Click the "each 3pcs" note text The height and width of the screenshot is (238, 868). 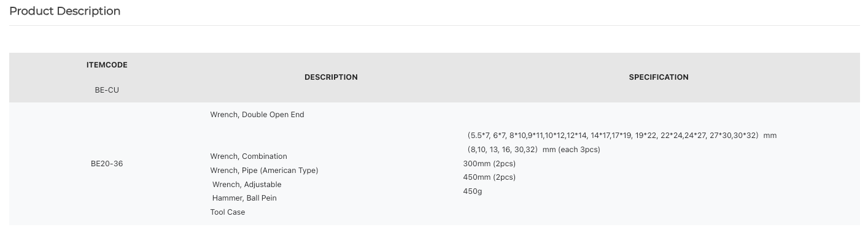pyautogui.click(x=580, y=150)
